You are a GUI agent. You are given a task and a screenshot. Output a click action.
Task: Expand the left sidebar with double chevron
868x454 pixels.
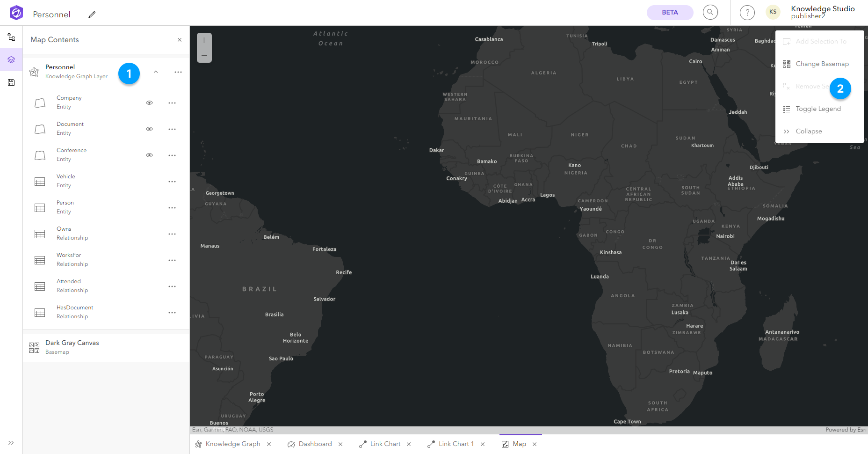point(11,443)
